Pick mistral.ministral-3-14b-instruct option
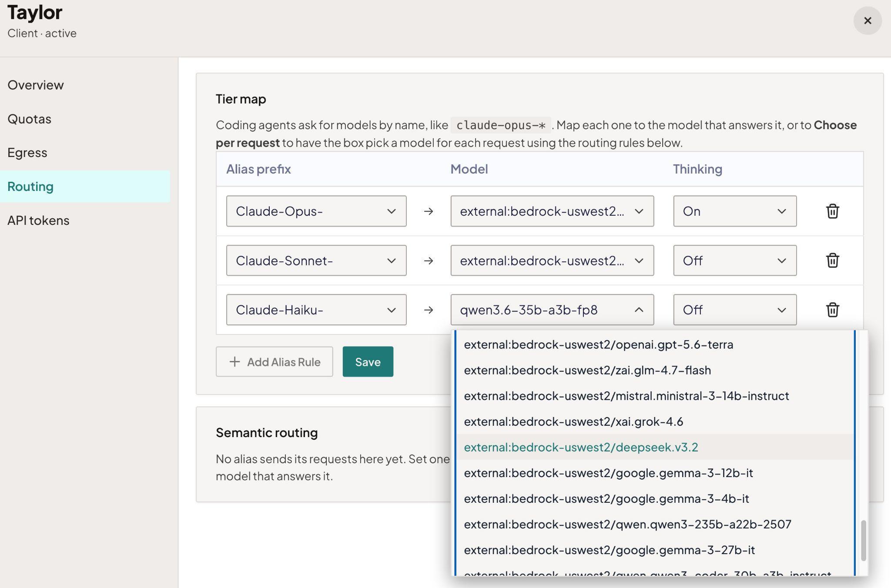This screenshot has height=588, width=891. tap(655, 396)
